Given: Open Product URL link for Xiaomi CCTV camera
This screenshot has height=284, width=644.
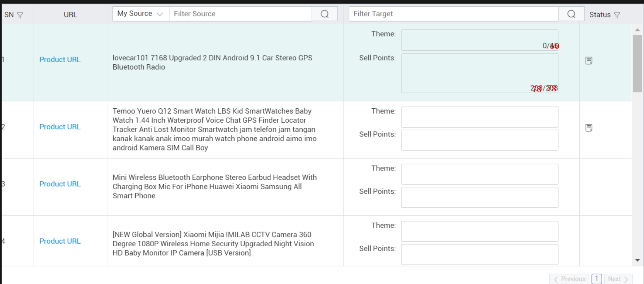Looking at the screenshot, I should (60, 241).
